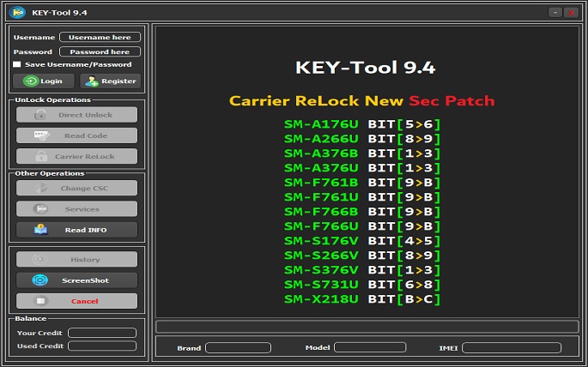Click the SM-A266U model entry
Image resolution: width=588 pixels, height=367 pixels.
321,139
